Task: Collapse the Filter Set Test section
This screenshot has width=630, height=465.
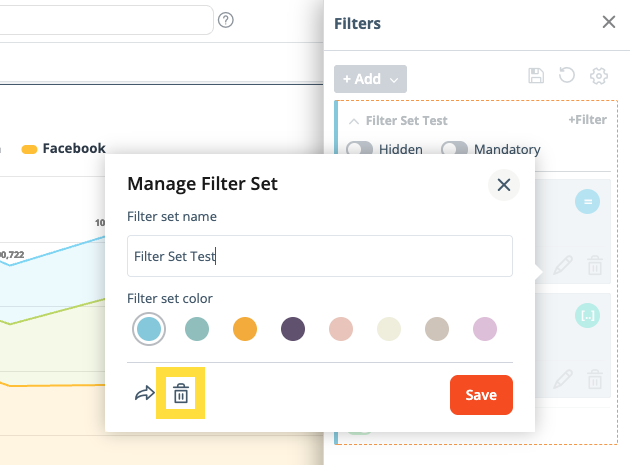Action: click(354, 121)
